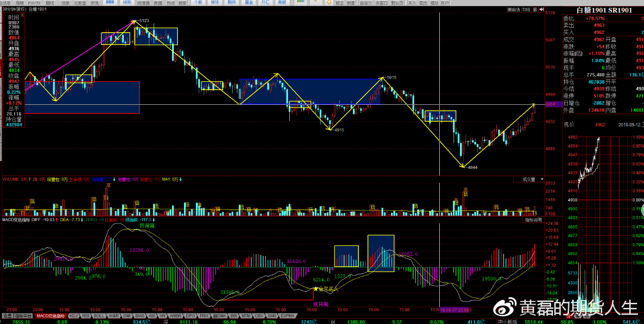
Task: Select the BOLL indicator tab
Action: pos(98,316)
